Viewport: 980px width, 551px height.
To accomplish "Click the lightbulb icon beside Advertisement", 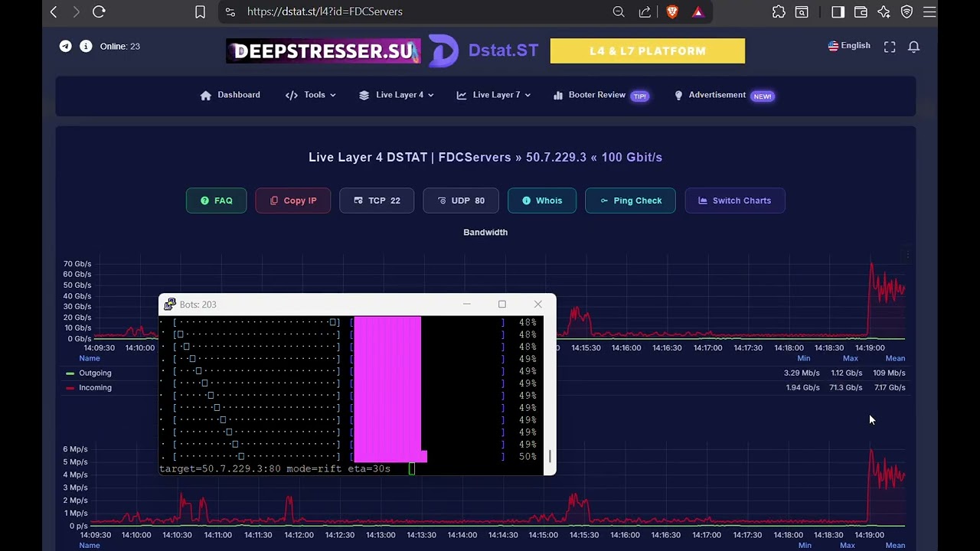I will (x=678, y=96).
